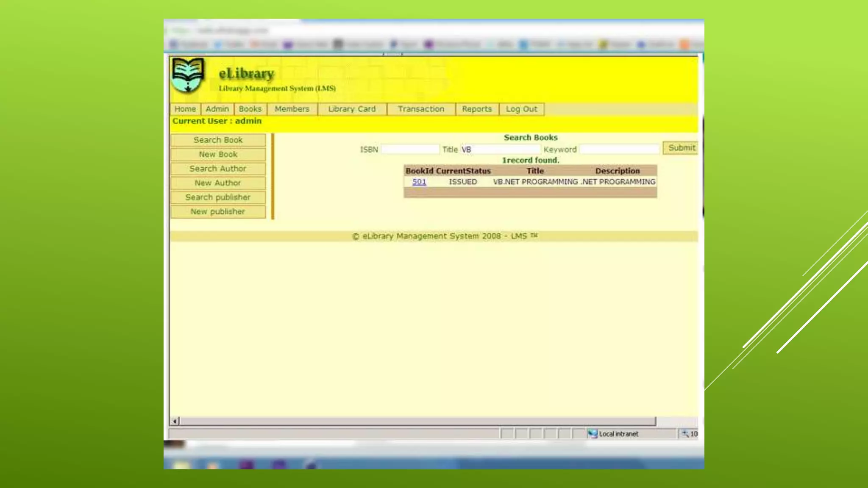The height and width of the screenshot is (488, 868).
Task: Open Search Author from sidebar
Action: (x=218, y=169)
